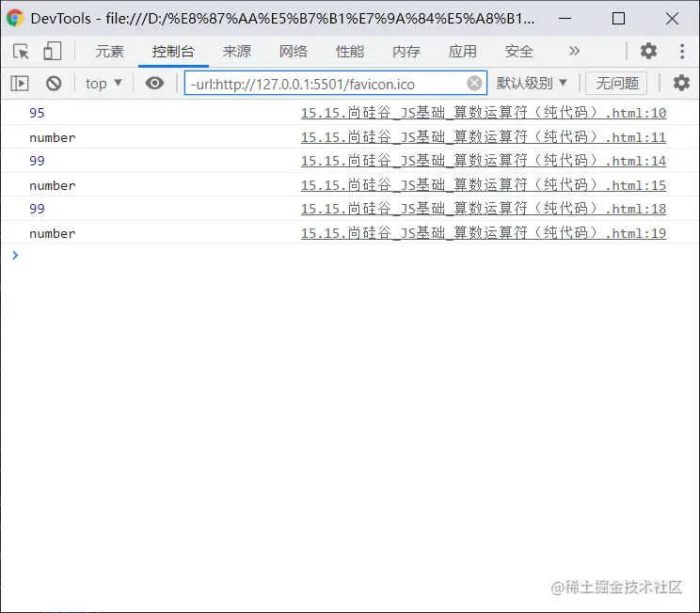Open the DevTools settings gear

[x=648, y=51]
